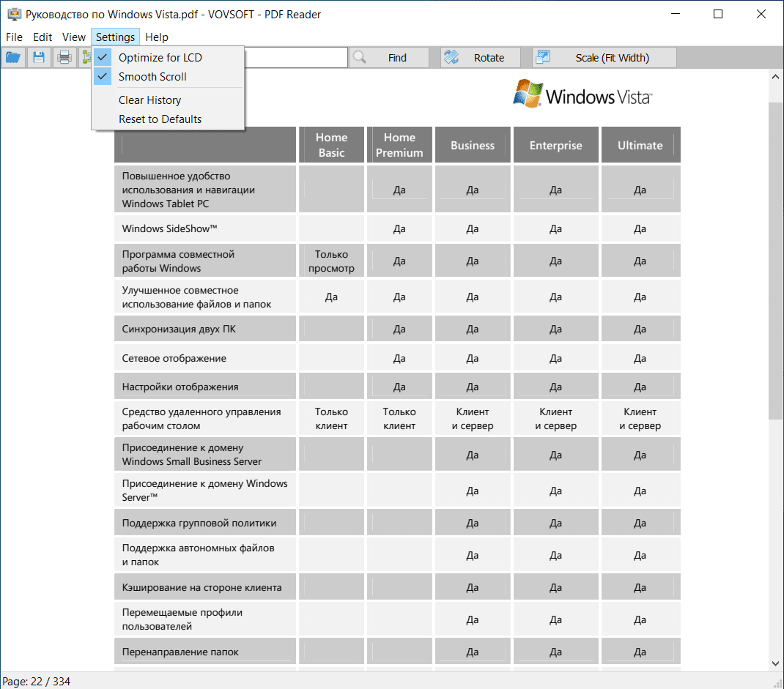784x689 pixels.
Task: Click the Rotate button
Action: point(481,57)
